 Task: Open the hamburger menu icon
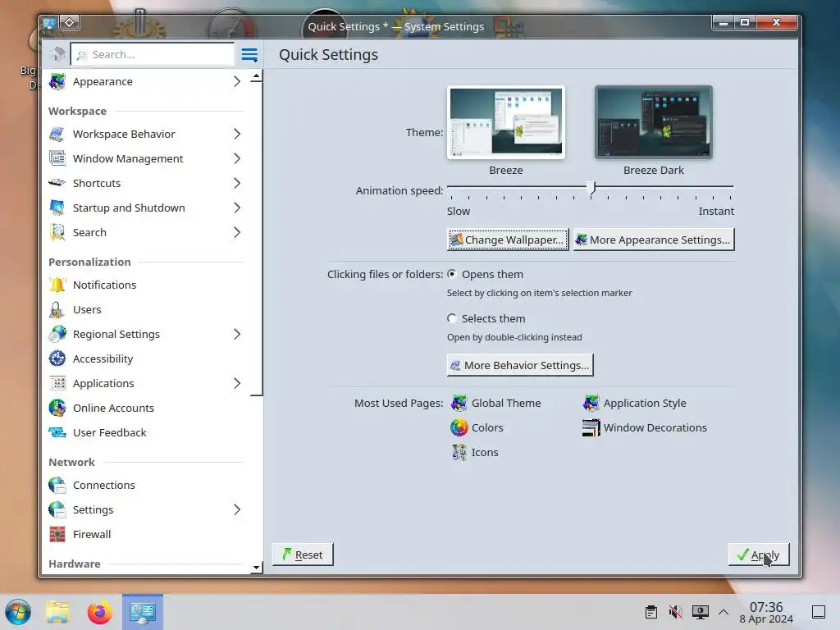click(x=249, y=55)
